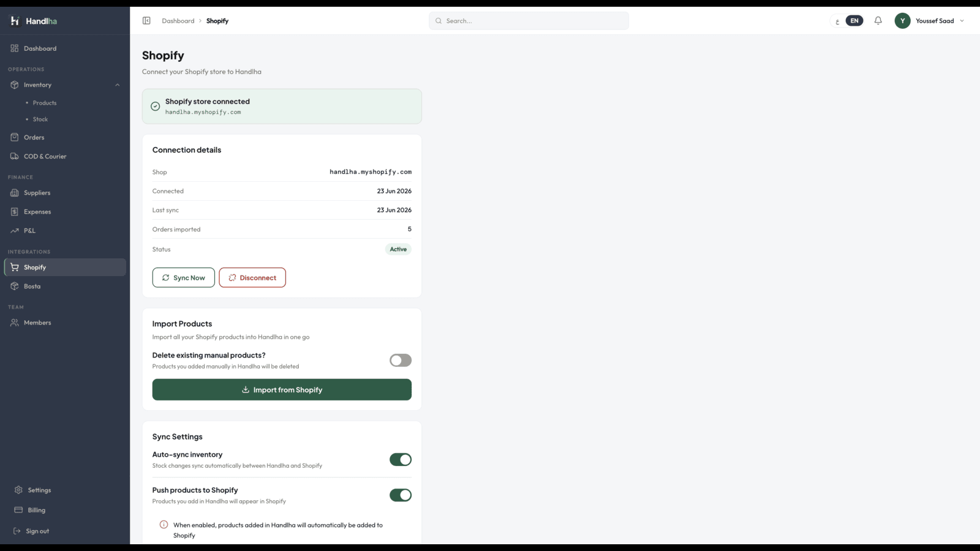Click the Active status badge
Image resolution: width=980 pixels, height=551 pixels.
pos(398,249)
